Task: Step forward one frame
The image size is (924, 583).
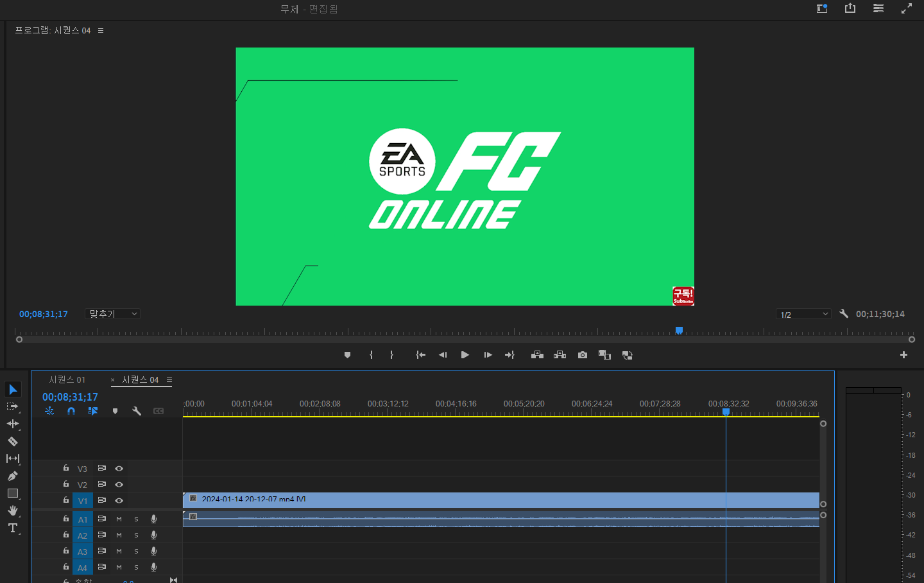Action: click(x=488, y=355)
